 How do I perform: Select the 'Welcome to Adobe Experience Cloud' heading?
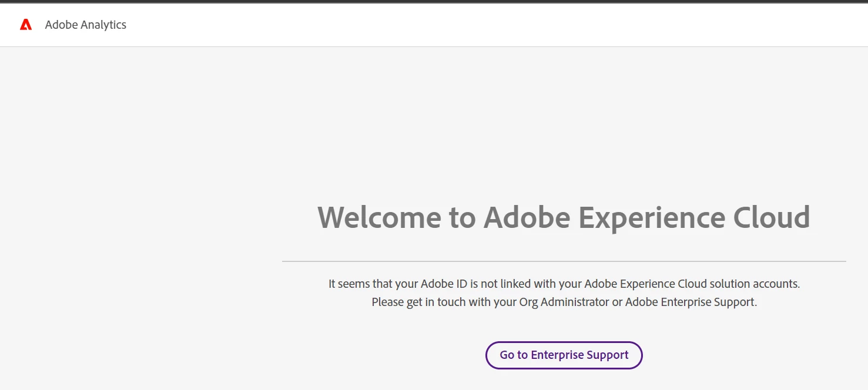pyautogui.click(x=564, y=217)
